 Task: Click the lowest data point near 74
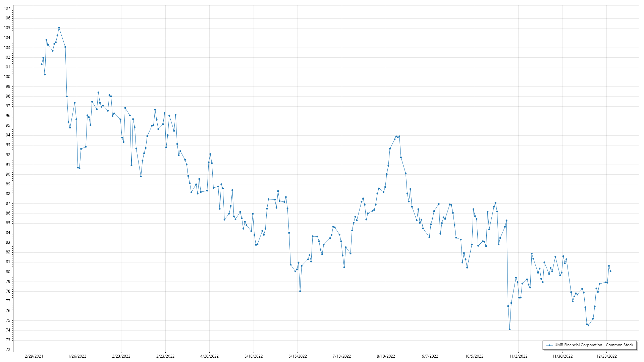click(509, 329)
